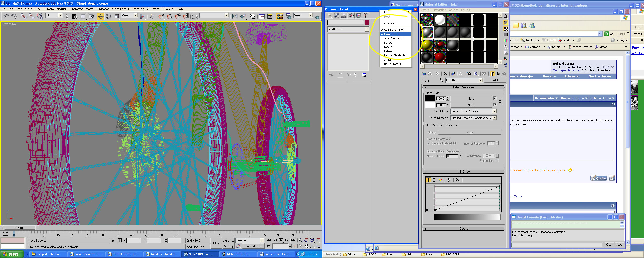Screen dimensions: 644x258
Task: Open the key filter Selected dropdown
Action: pos(250,240)
